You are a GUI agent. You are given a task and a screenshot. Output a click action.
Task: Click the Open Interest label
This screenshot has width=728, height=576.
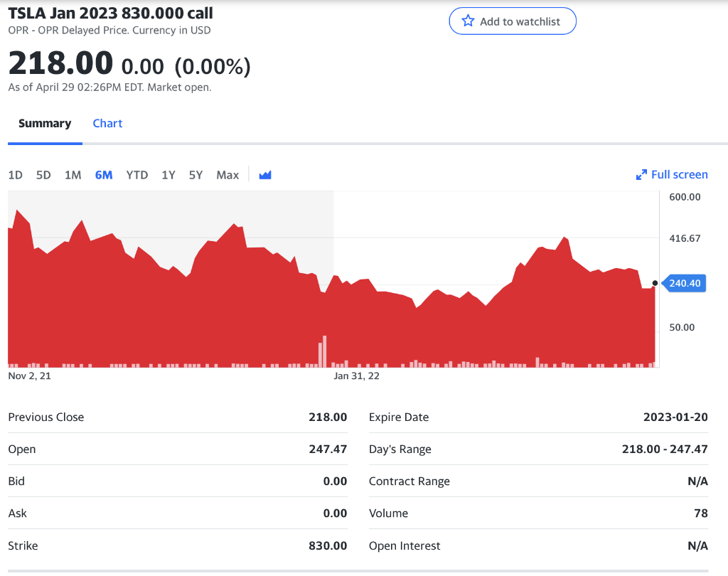(405, 546)
